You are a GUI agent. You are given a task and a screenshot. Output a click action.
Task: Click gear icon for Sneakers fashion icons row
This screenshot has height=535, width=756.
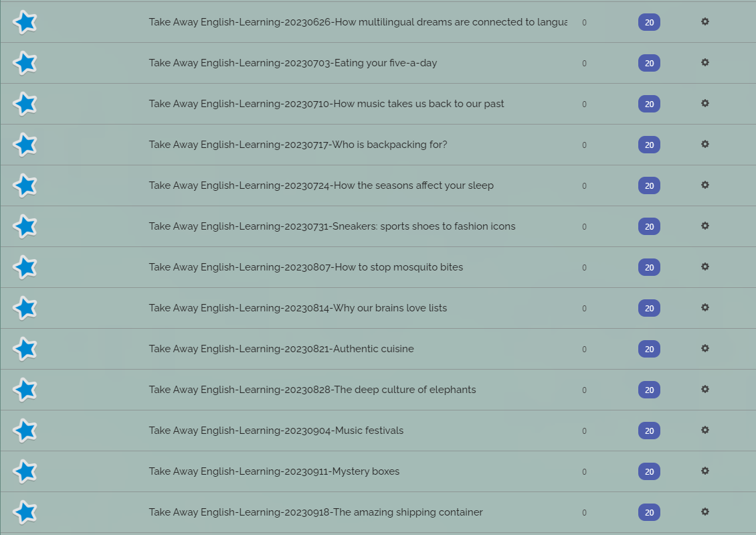pyautogui.click(x=705, y=226)
